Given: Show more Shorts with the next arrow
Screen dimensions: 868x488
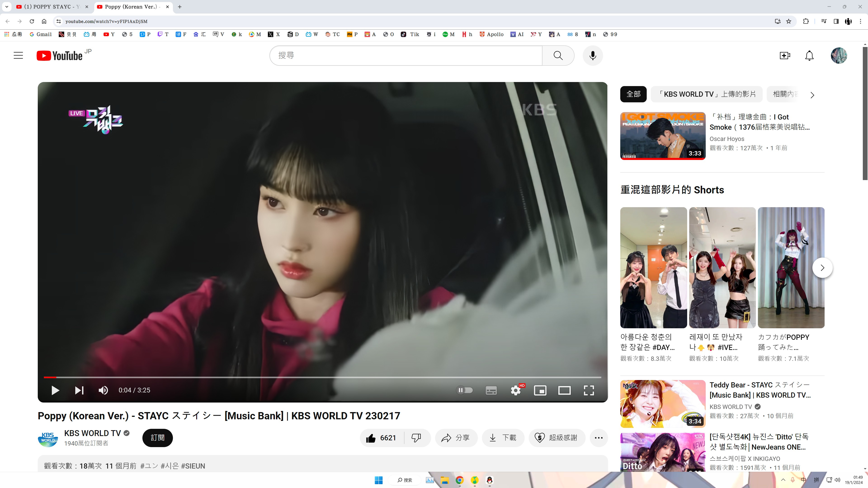Looking at the screenshot, I should click(822, 268).
